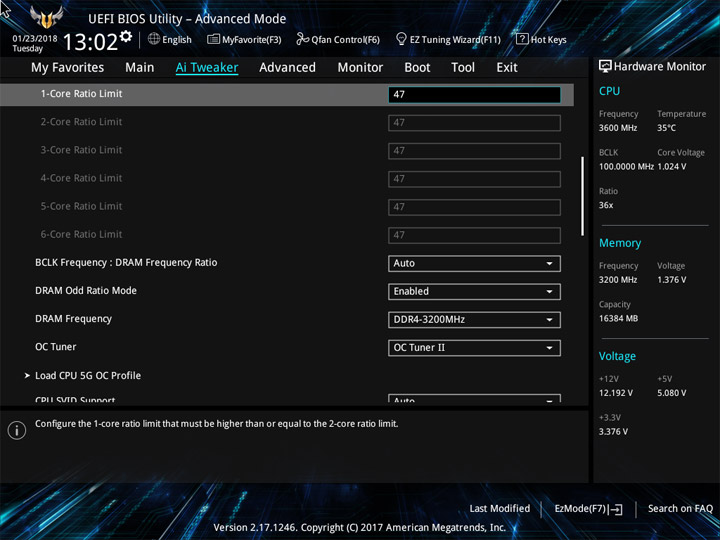
Task: Click the info icon in help area
Action: pyautogui.click(x=17, y=430)
